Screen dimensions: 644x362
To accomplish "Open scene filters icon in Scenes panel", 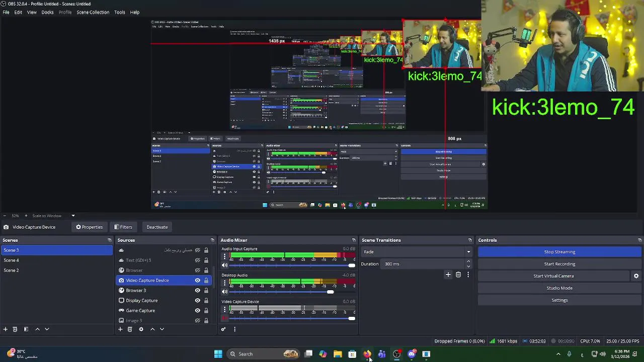I will [x=26, y=329].
